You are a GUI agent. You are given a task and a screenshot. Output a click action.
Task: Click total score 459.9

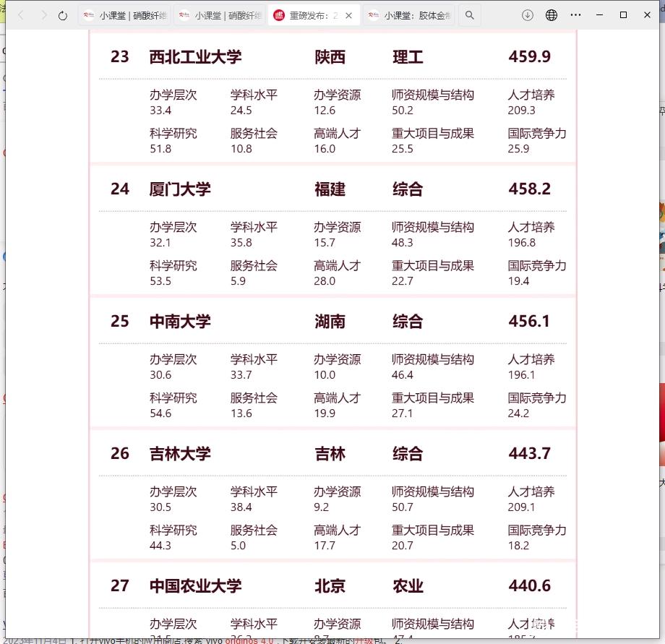click(x=530, y=56)
